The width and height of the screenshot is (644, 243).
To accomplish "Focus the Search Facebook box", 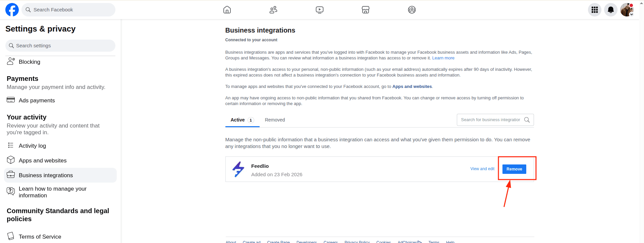I will point(69,10).
